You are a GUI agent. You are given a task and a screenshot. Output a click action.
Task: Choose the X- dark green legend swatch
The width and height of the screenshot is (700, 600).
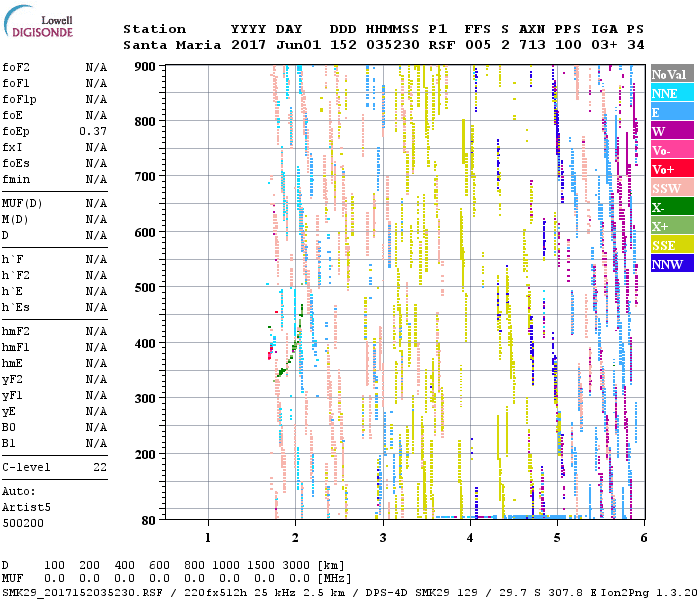point(672,207)
